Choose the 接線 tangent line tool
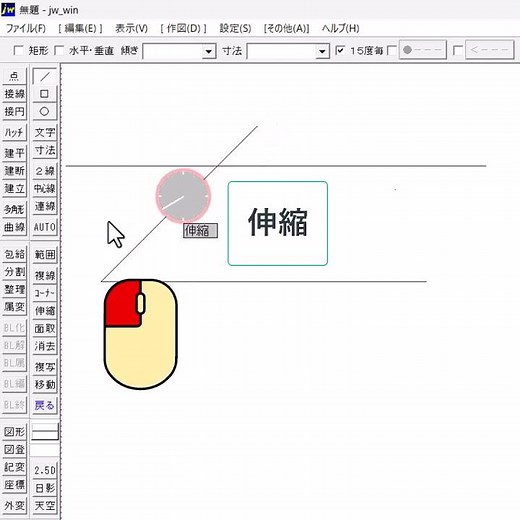 coord(14,94)
